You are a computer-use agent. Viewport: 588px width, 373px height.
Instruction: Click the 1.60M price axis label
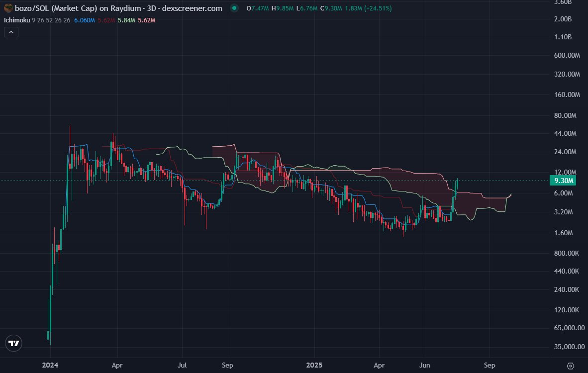563,233
